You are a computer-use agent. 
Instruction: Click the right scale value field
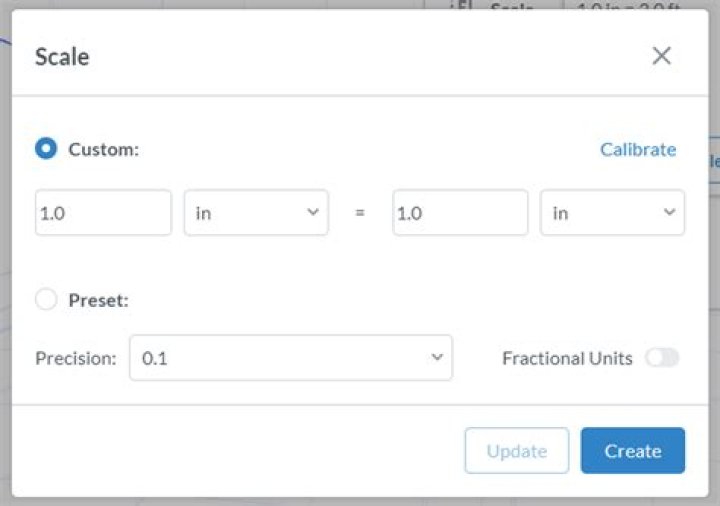[460, 213]
